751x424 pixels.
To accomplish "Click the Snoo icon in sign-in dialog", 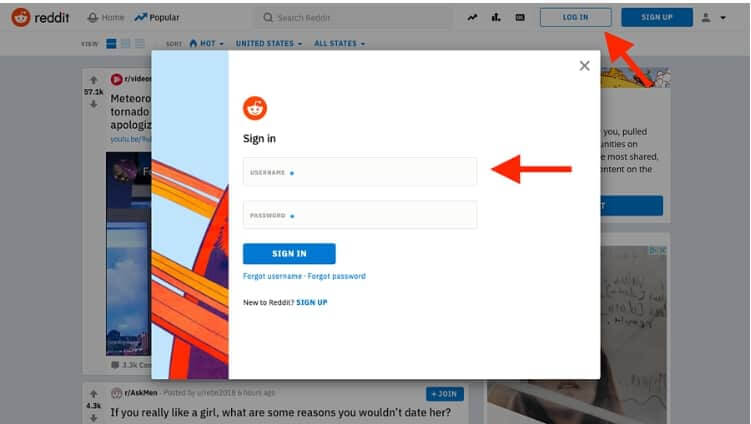I will click(x=255, y=108).
